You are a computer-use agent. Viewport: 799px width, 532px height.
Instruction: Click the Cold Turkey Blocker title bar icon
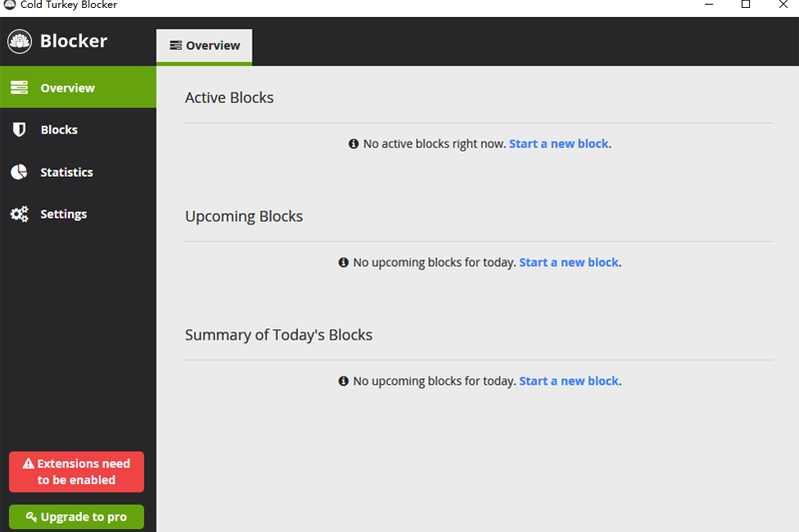[x=10, y=5]
